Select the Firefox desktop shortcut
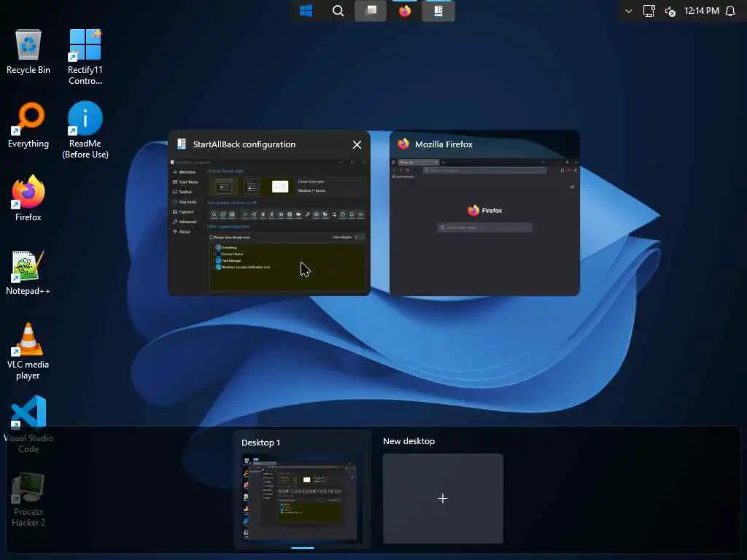Viewport: 747px width, 560px height. tap(28, 198)
